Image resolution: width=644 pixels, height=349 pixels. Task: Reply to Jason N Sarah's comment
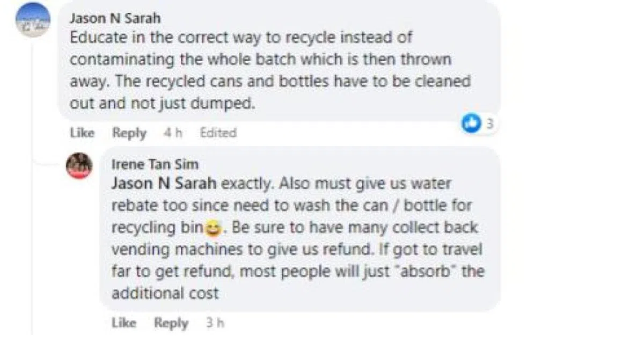129,133
